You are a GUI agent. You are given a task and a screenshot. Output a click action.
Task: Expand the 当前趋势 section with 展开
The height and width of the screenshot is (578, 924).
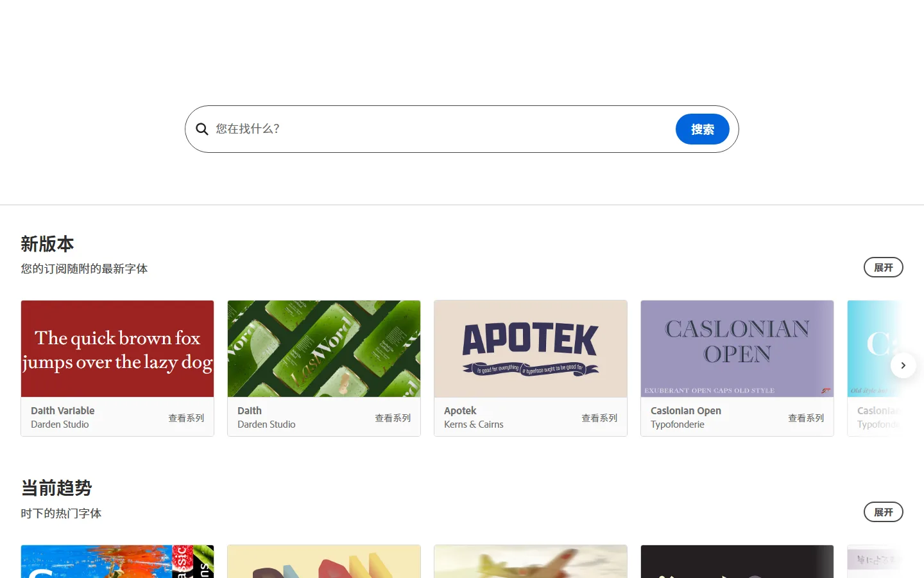884,512
